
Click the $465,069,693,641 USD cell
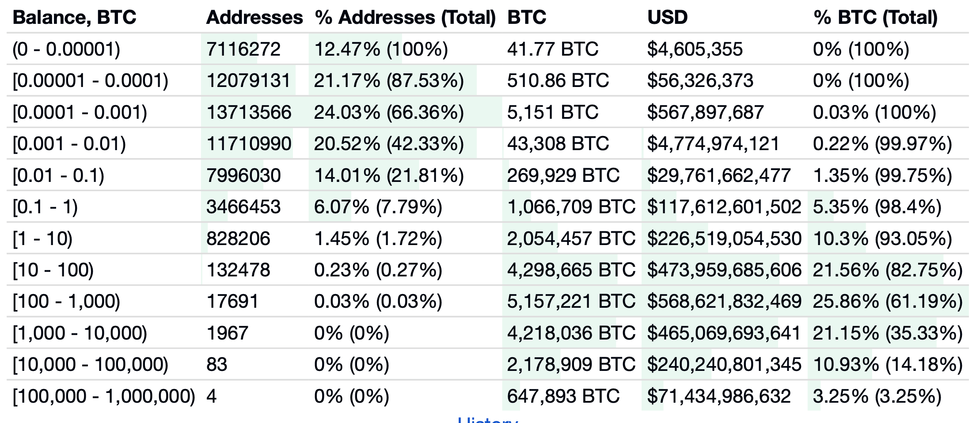724,333
